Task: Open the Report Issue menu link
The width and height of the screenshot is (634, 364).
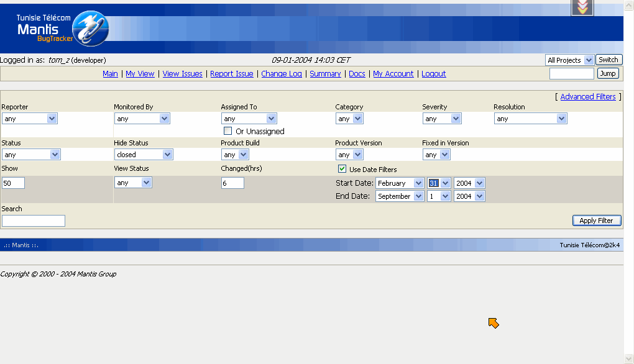Action: (231, 74)
